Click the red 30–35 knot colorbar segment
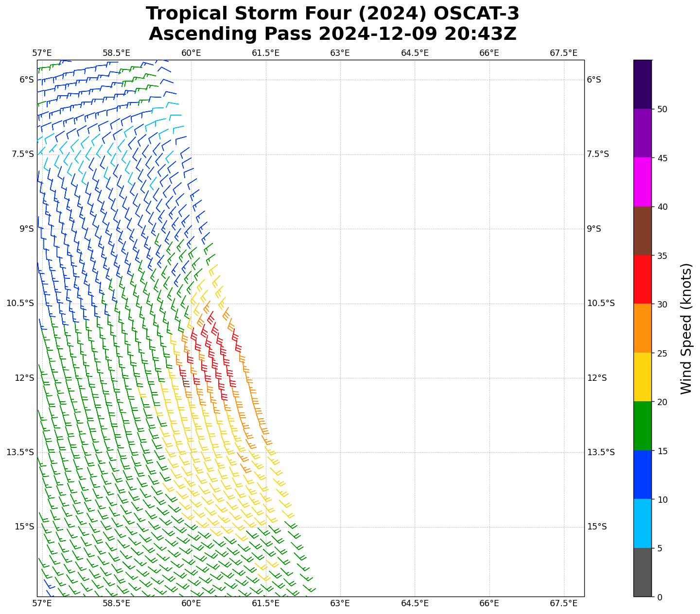700x614 pixels. click(x=642, y=279)
